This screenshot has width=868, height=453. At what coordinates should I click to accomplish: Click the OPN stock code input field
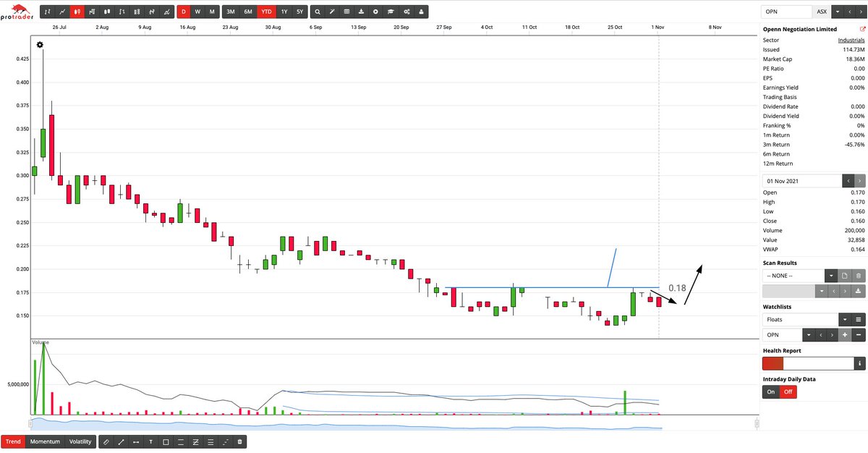(x=788, y=12)
